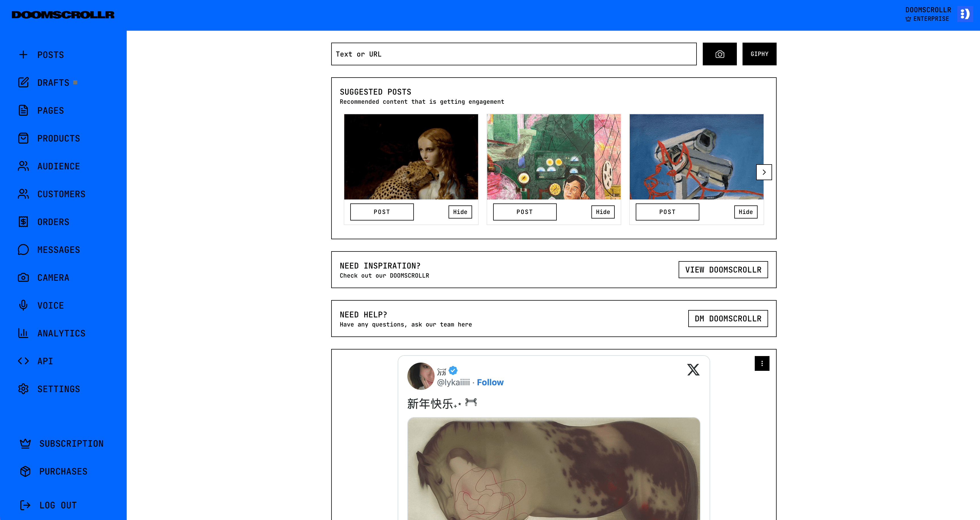Viewport: 980px width, 520px height.
Task: Open the three-dot menu on the embedded post
Action: click(x=762, y=363)
